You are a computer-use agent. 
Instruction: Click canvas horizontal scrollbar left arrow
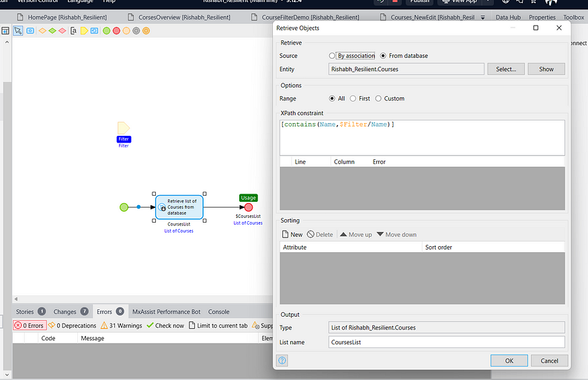pos(15,299)
